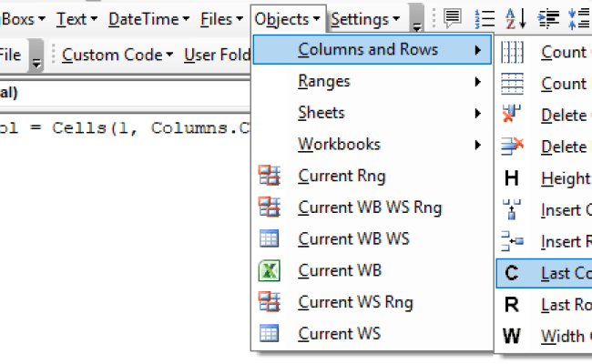The height and width of the screenshot is (364, 592).
Task: Expand the Workbooks submenu
Action: 373,145
